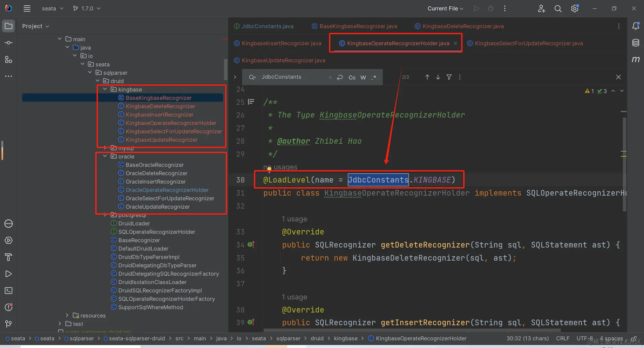The height and width of the screenshot is (348, 644).
Task: Collapse the druid package
Action: click(x=98, y=81)
